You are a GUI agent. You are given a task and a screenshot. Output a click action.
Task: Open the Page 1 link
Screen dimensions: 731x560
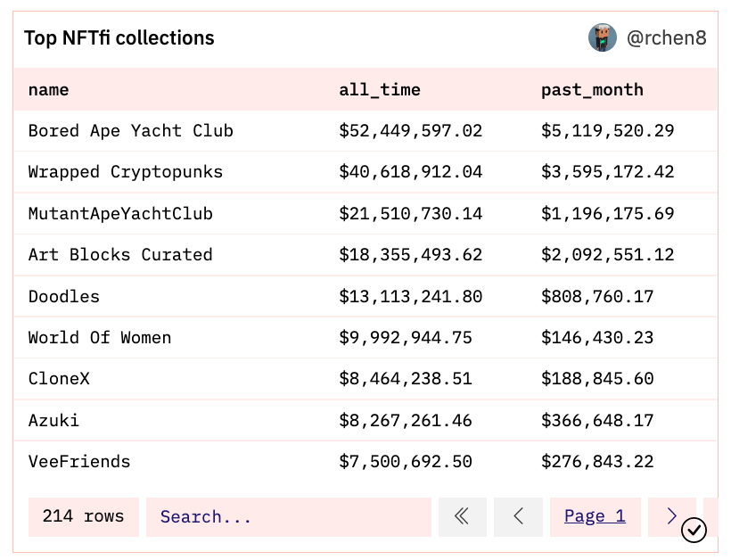[595, 516]
